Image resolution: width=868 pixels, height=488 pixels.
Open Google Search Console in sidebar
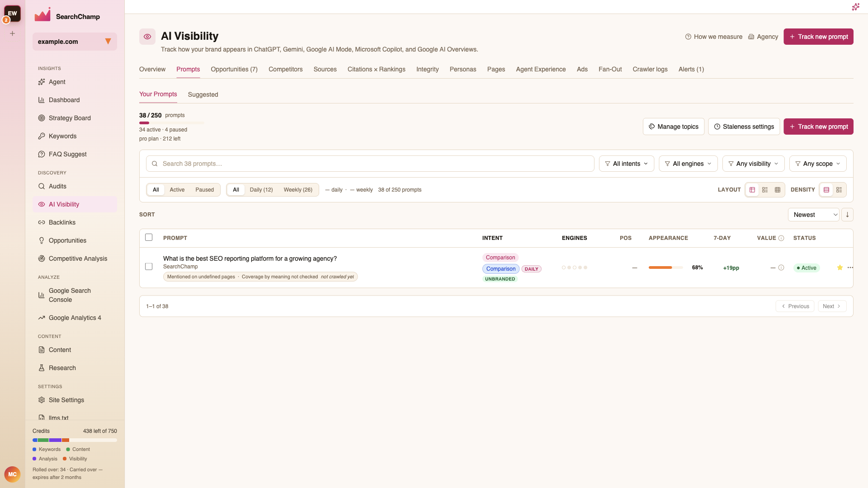[x=75, y=295]
